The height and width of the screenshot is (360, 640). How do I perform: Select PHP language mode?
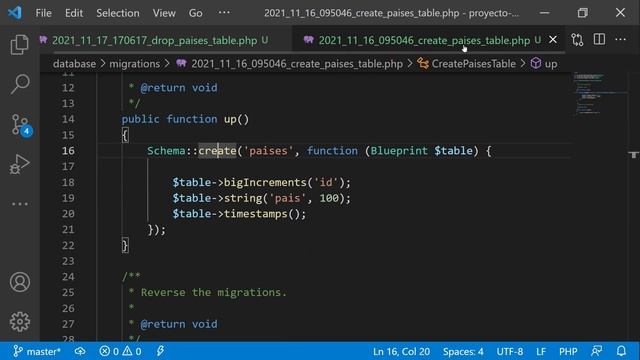pyautogui.click(x=568, y=351)
